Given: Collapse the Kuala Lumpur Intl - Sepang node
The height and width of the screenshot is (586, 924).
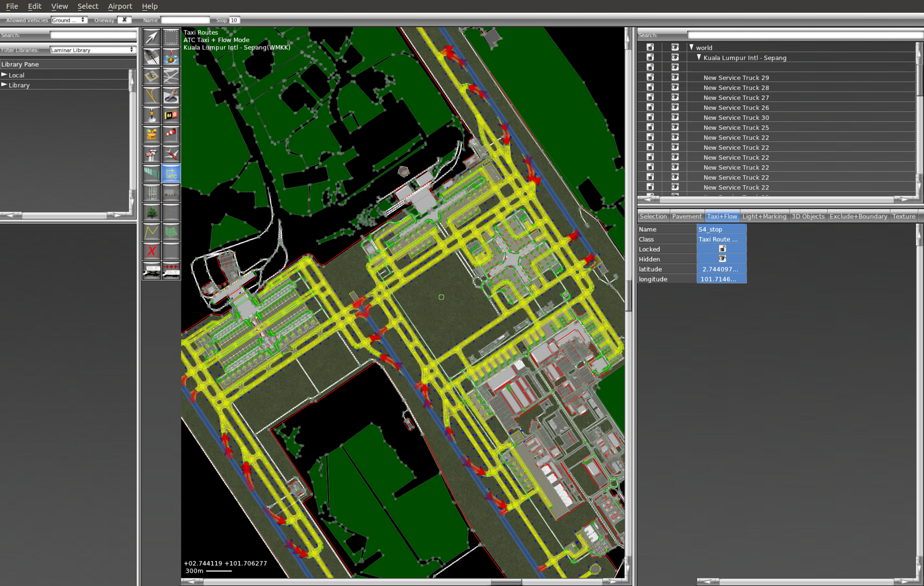Looking at the screenshot, I should (699, 58).
